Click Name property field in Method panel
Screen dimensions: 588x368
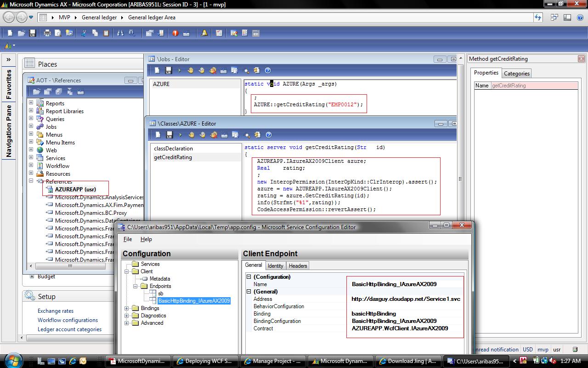tap(534, 86)
